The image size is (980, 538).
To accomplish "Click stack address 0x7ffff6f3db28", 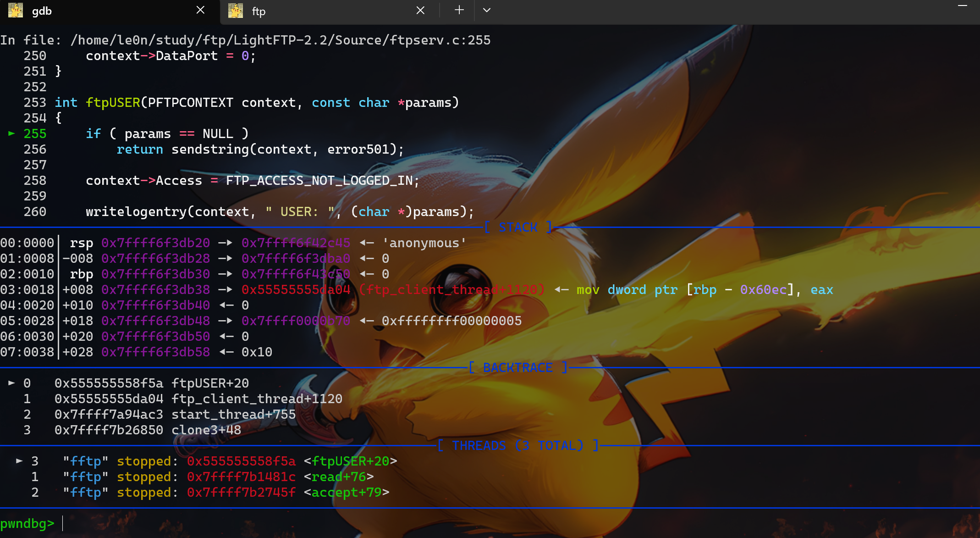I will pyautogui.click(x=155, y=259).
